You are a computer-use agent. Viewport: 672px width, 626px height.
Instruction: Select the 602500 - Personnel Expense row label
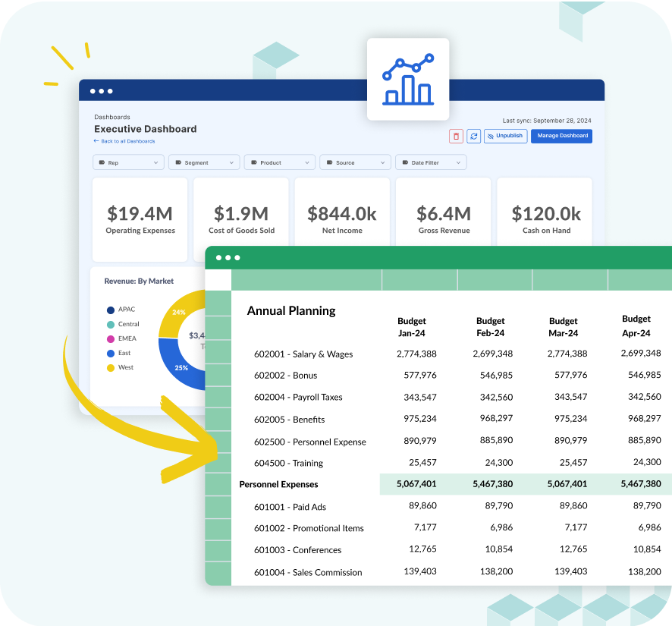coord(310,442)
